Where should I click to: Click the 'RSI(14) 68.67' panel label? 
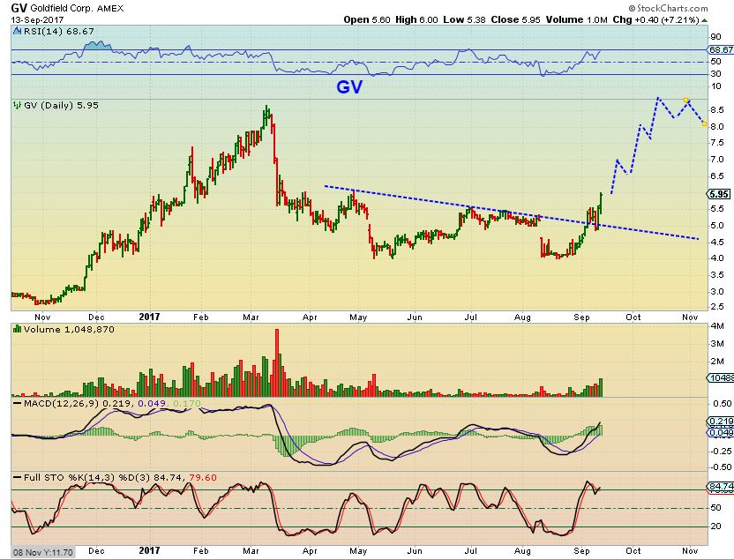coord(58,32)
